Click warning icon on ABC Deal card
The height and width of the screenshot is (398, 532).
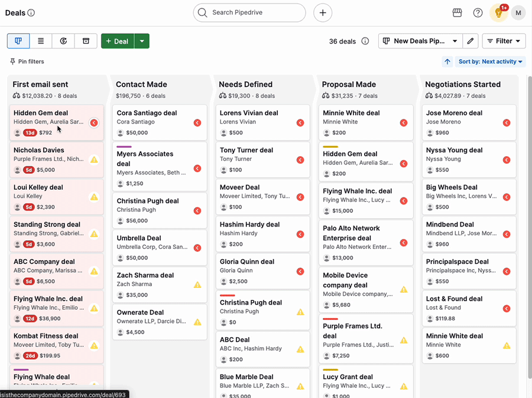click(300, 350)
